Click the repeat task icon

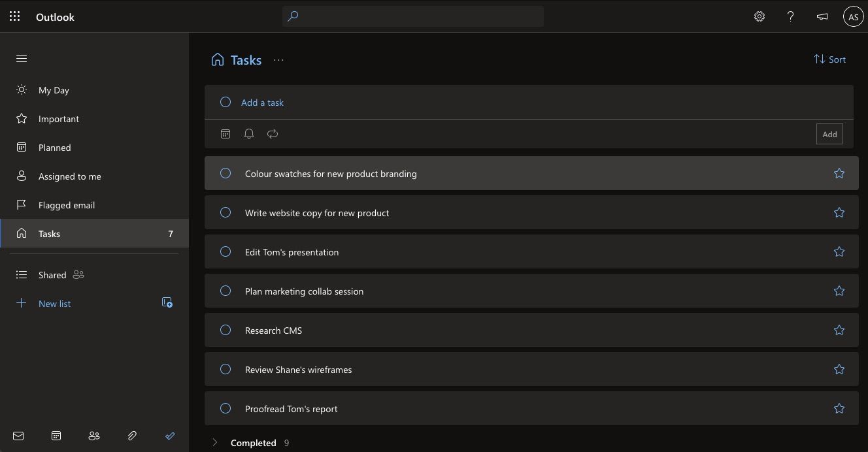click(273, 134)
